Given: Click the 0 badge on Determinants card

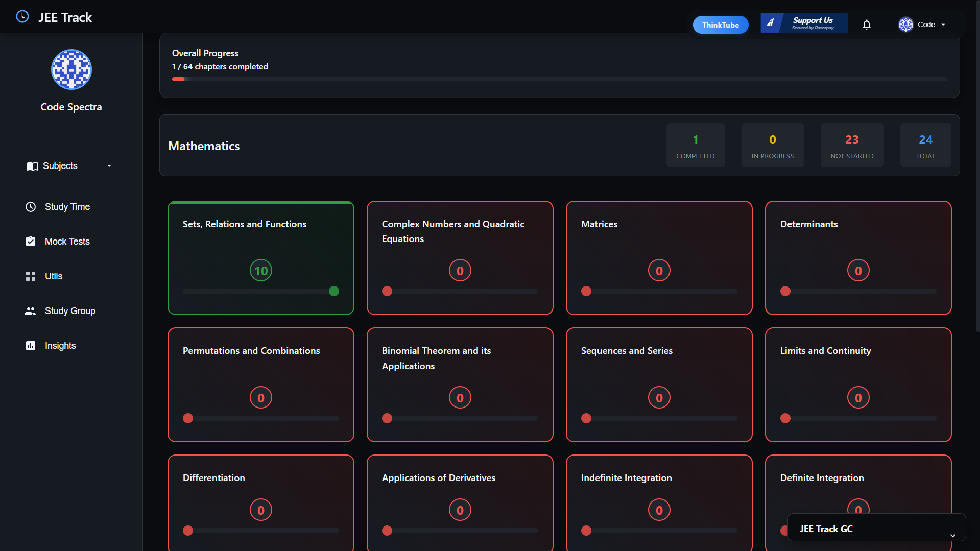Looking at the screenshot, I should pos(858,271).
